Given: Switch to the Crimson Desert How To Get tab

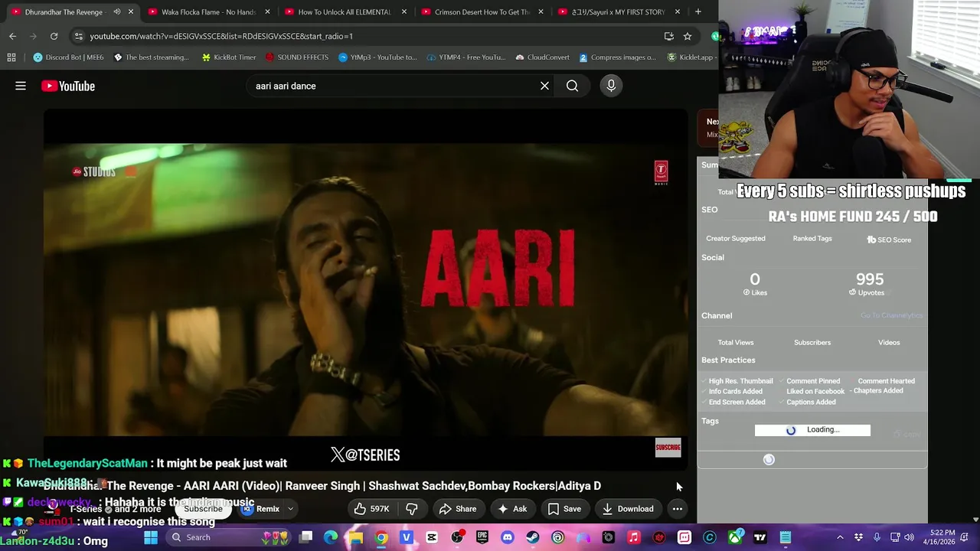Looking at the screenshot, I should pyautogui.click(x=482, y=11).
